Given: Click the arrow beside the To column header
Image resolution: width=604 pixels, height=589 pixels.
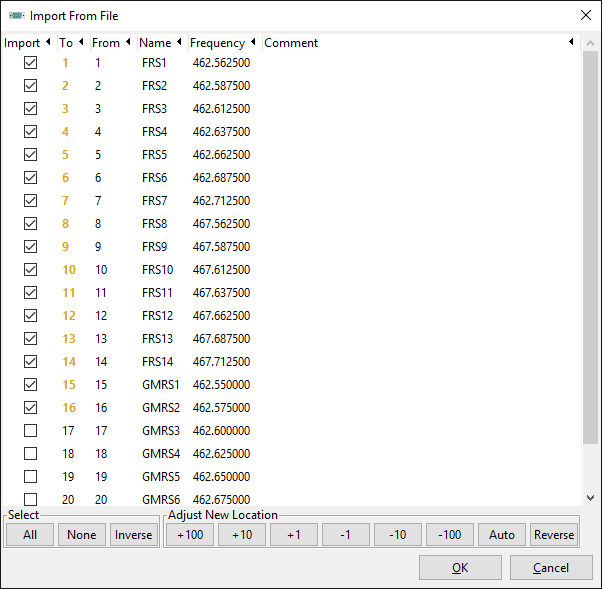Looking at the screenshot, I should click(81, 42).
